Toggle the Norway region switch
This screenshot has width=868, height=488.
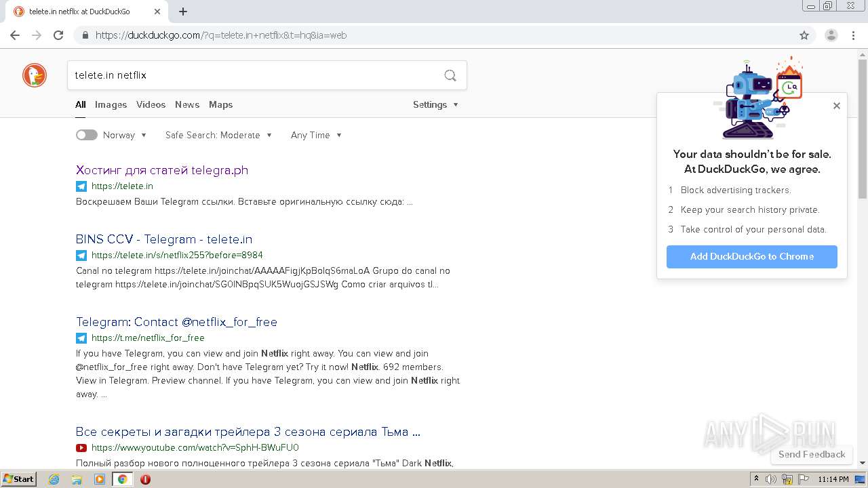pyautogui.click(x=87, y=135)
